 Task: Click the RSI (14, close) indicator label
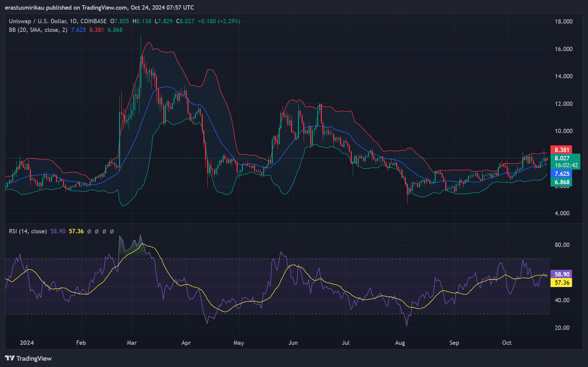click(28, 231)
